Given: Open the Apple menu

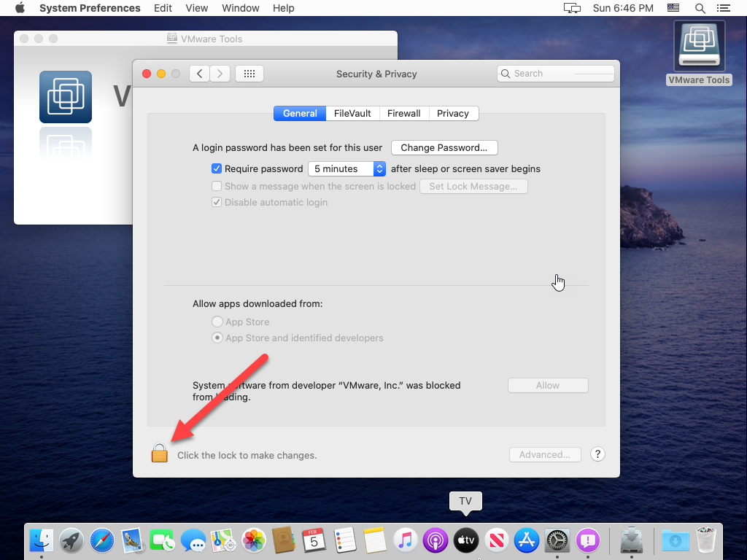Looking at the screenshot, I should [20, 8].
